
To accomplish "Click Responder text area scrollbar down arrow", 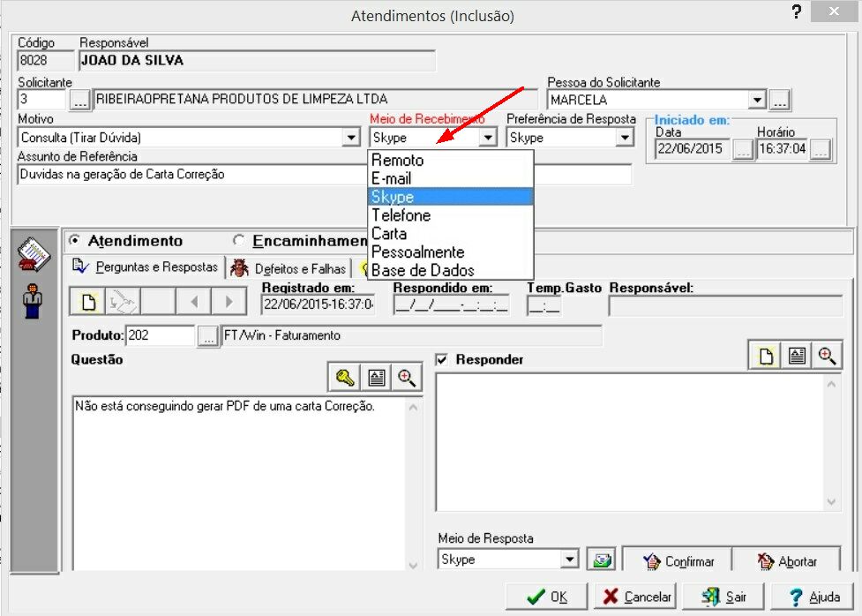I will 831,501.
